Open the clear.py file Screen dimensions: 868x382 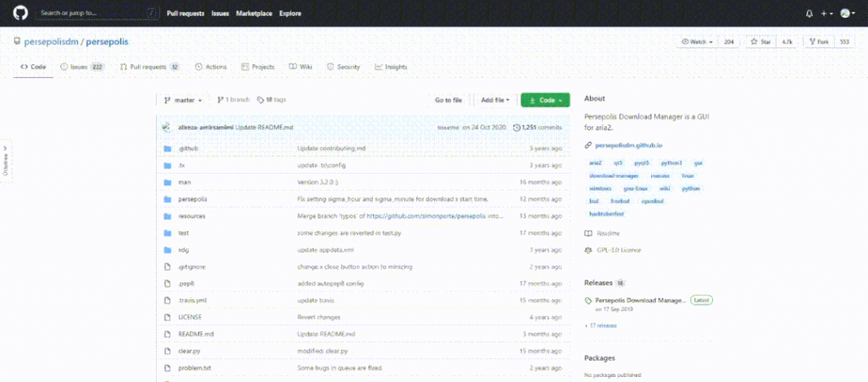(x=188, y=351)
